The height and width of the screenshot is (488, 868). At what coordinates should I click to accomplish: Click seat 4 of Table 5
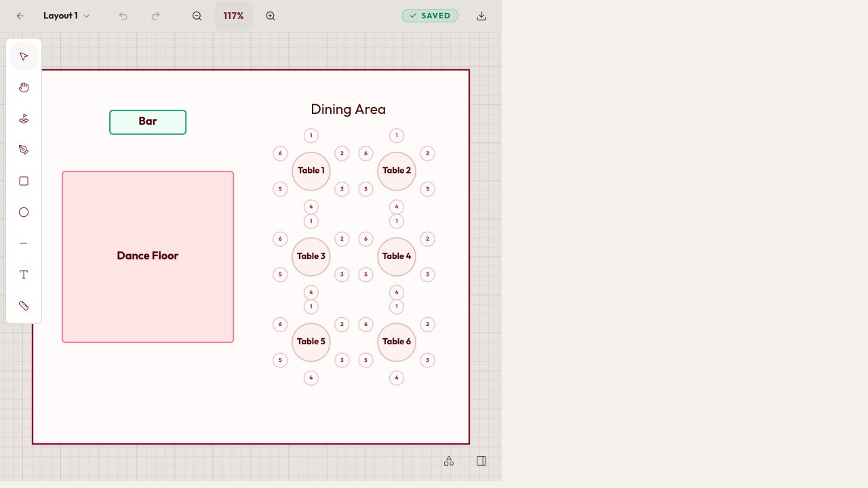(311, 378)
